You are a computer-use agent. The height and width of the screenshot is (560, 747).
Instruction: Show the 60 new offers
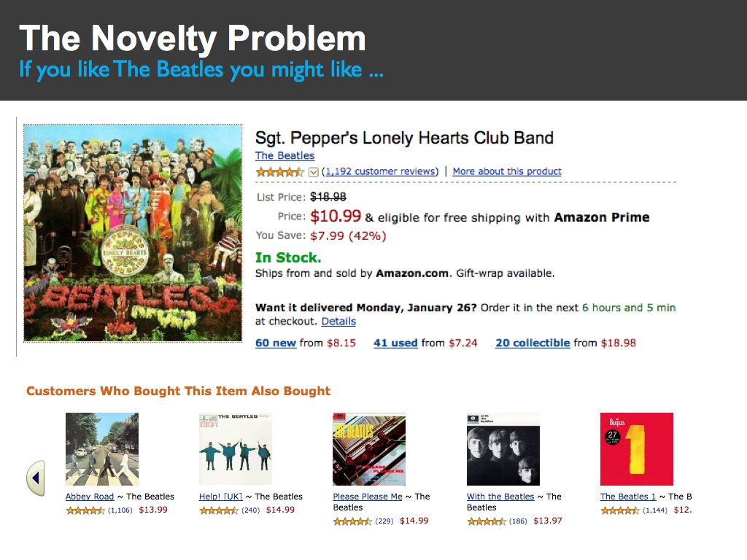[x=276, y=343]
